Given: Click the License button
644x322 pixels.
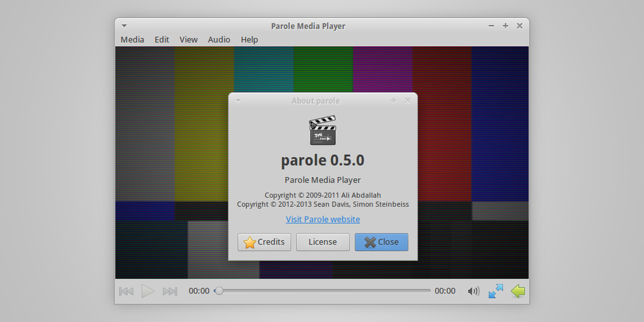Looking at the screenshot, I should pyautogui.click(x=323, y=242).
